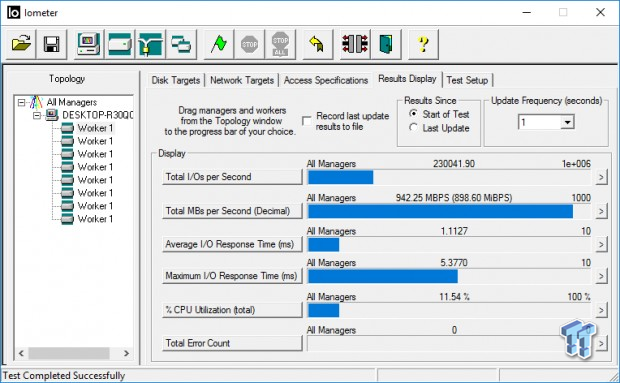Expand arrow for CPU Utilization row
Viewport: 620px width, 383px height.
coord(601,310)
